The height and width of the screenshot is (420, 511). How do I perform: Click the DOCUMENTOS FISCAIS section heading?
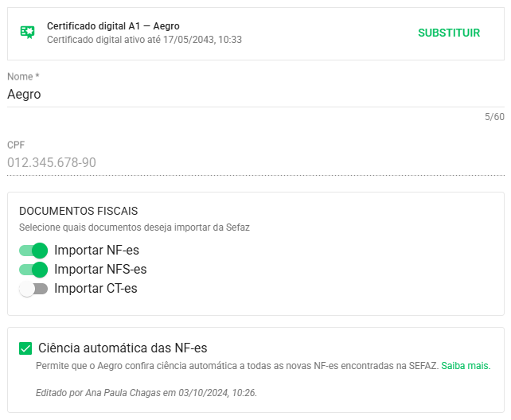tap(79, 211)
